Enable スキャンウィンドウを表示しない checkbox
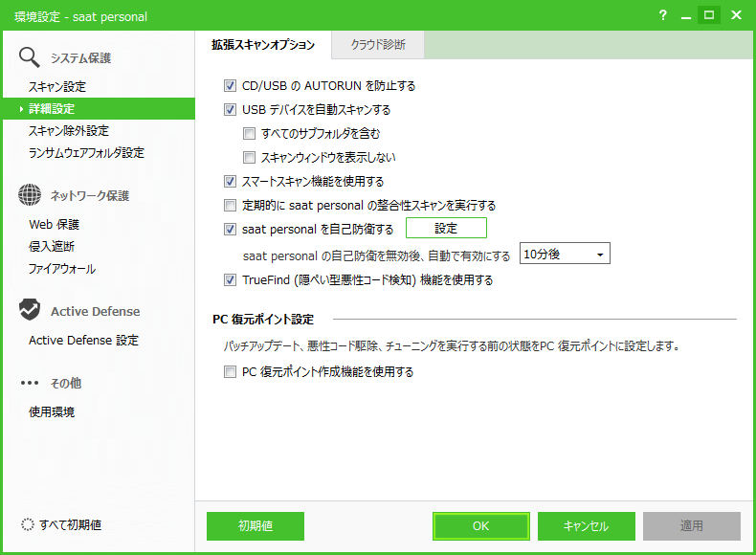Viewport: 756px width, 555px height. [x=249, y=158]
